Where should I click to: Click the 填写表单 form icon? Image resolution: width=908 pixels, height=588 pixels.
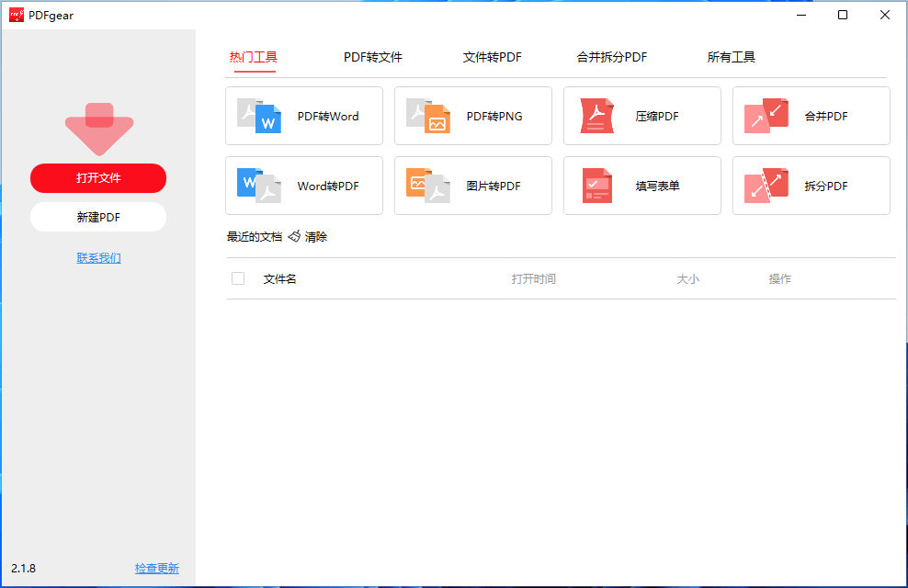click(x=597, y=186)
